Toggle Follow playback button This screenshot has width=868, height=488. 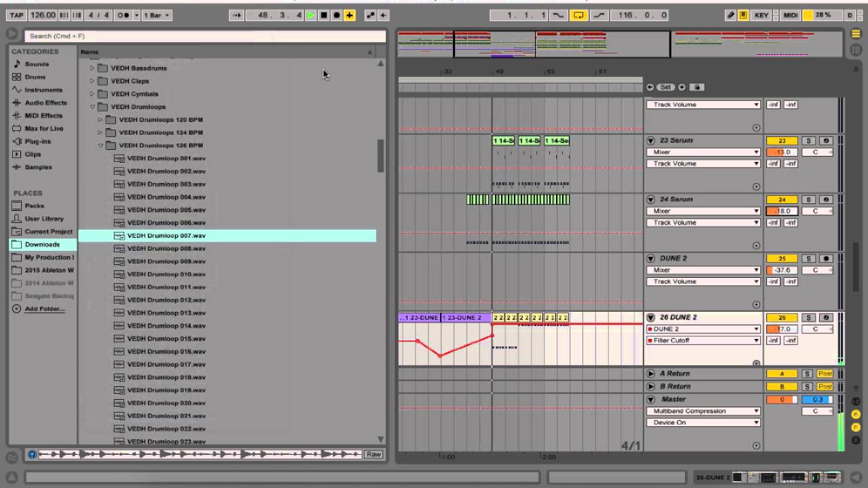236,15
